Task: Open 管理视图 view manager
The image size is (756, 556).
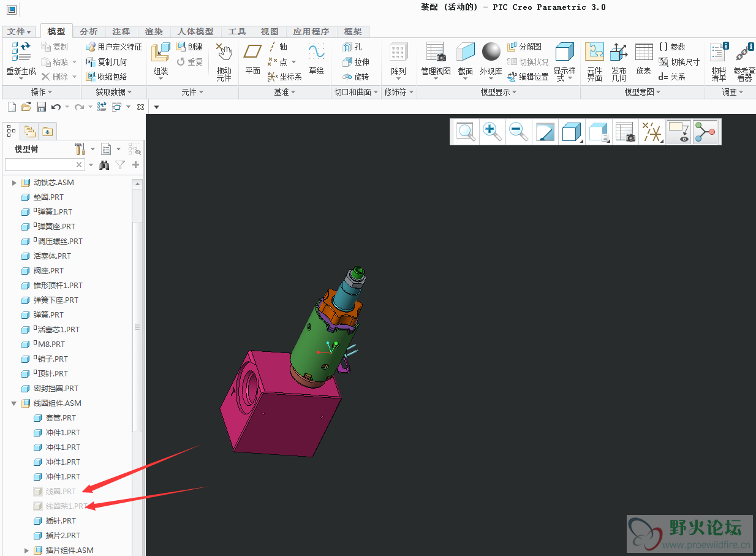Action: [x=436, y=52]
